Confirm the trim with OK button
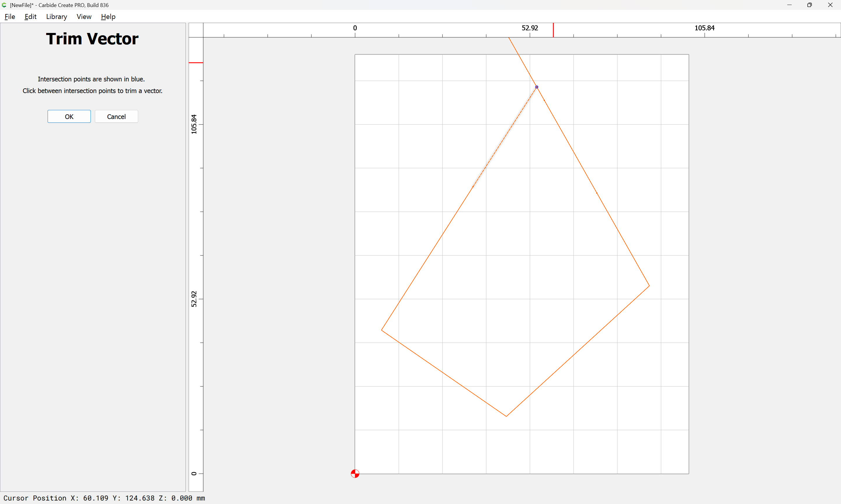This screenshot has width=841, height=504. coord(69,116)
